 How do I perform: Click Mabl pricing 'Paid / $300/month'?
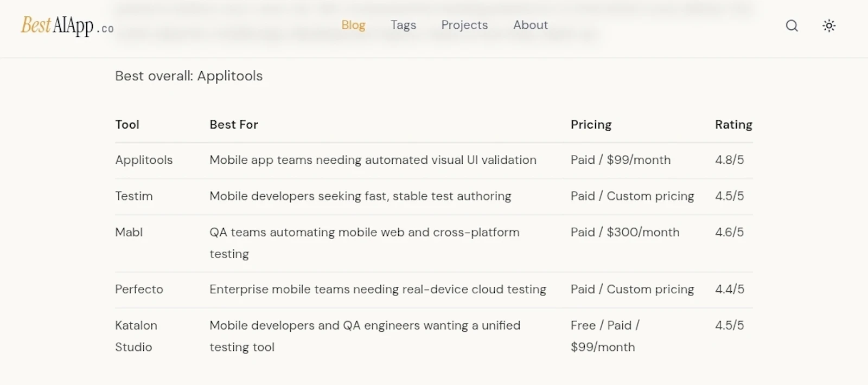625,232
